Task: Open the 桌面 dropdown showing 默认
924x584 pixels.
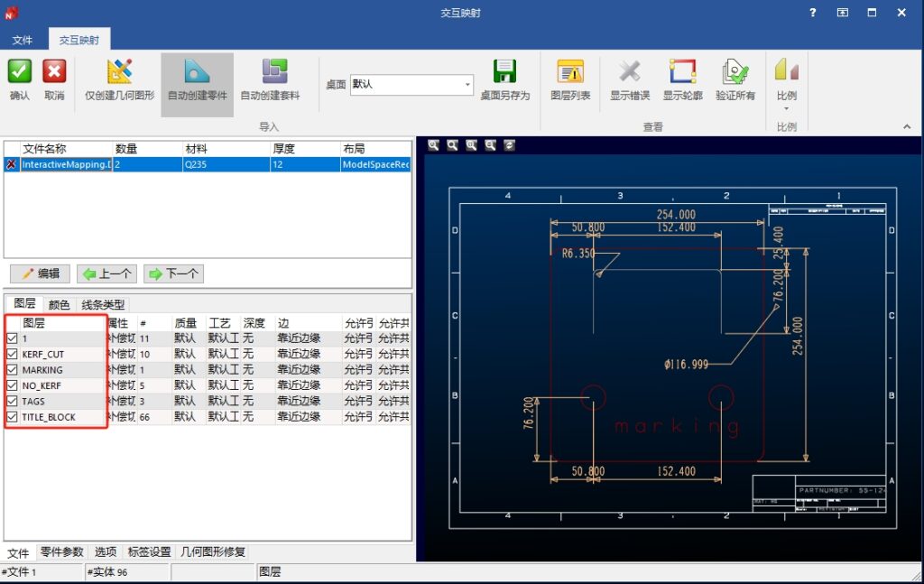Action: click(x=411, y=84)
